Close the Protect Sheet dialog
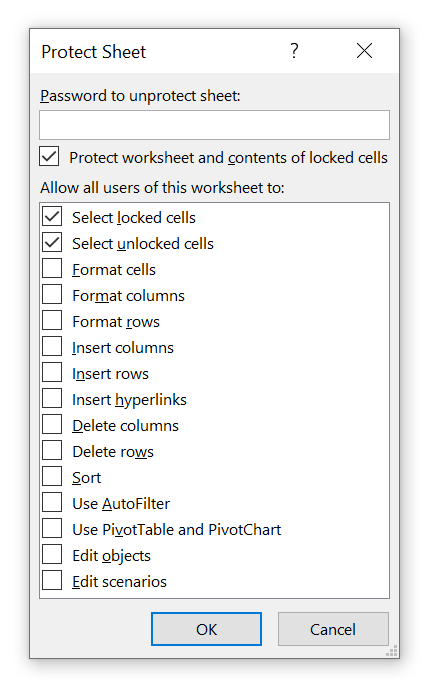Image resolution: width=432 pixels, height=688 pixels. pyautogui.click(x=364, y=51)
